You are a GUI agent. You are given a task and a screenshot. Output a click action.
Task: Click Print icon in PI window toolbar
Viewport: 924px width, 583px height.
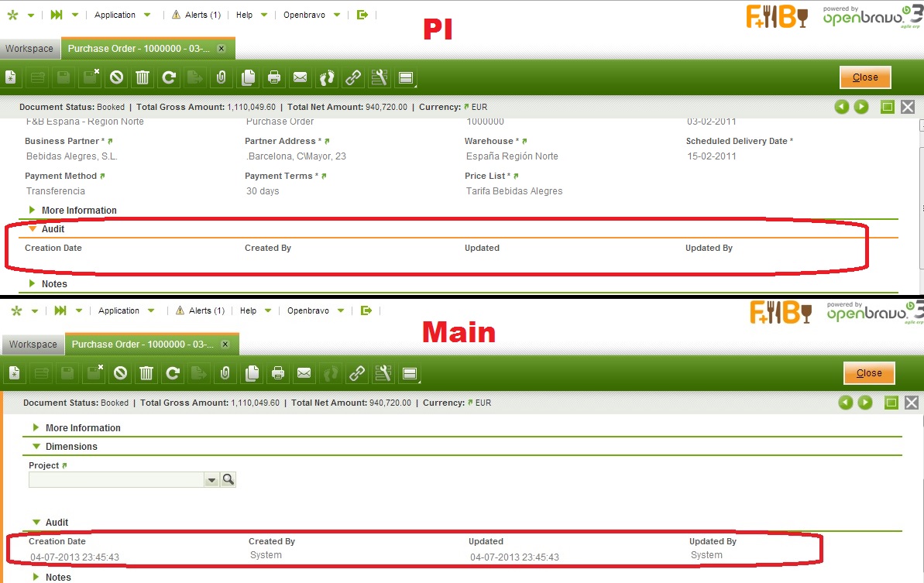[274, 77]
